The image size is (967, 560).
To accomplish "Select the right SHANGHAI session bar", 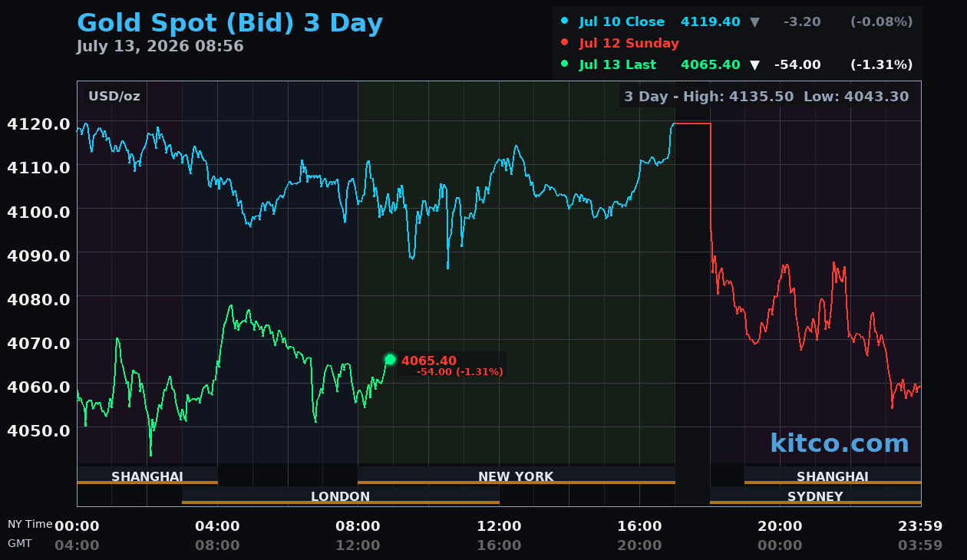I will 833,476.
